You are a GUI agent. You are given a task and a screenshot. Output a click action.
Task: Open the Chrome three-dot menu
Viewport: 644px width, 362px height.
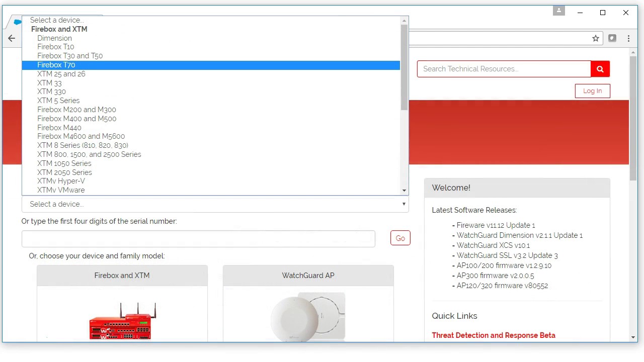(x=628, y=38)
